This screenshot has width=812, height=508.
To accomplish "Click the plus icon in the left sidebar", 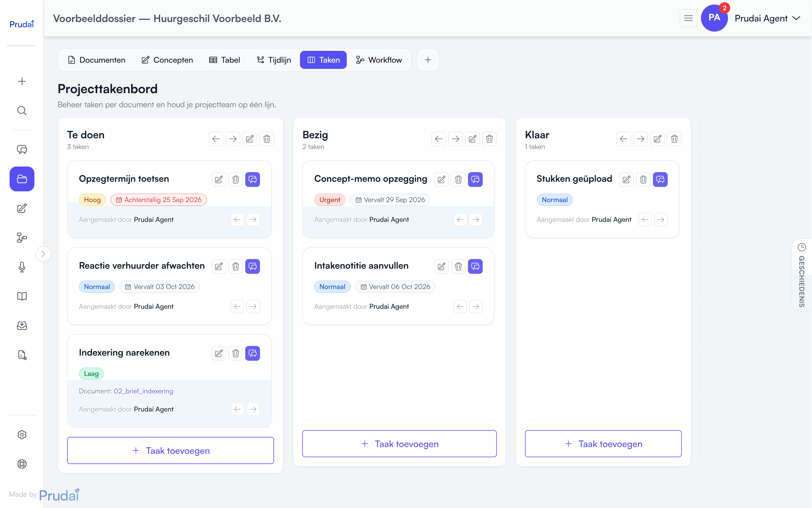I will point(22,81).
